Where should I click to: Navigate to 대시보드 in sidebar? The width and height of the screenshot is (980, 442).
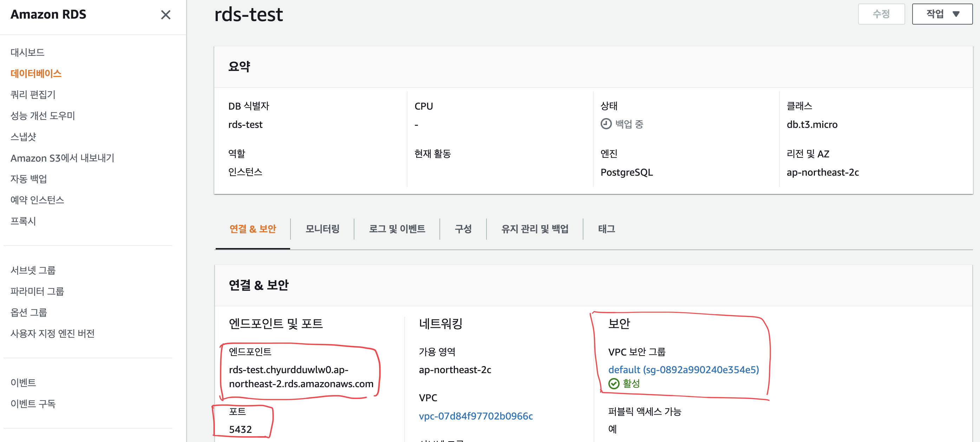pos(27,52)
